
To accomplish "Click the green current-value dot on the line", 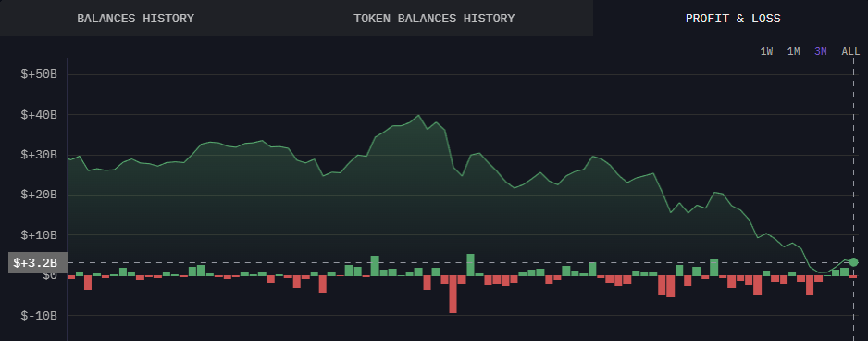I will pos(853,261).
